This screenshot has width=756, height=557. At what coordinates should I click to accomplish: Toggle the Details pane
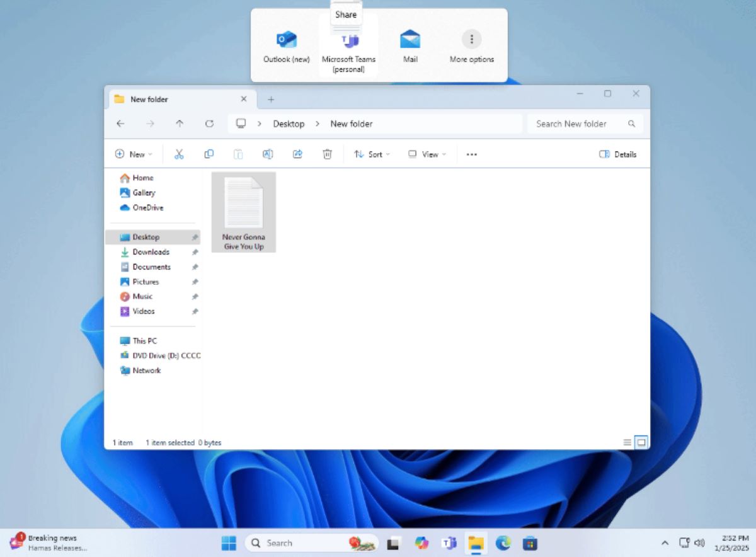coord(618,154)
